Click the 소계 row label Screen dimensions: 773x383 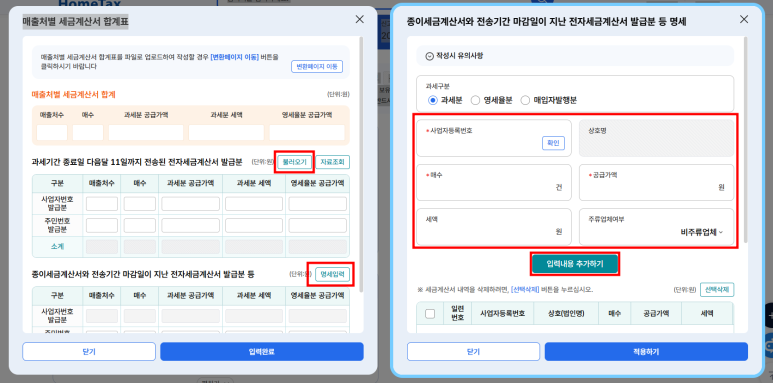[57, 246]
